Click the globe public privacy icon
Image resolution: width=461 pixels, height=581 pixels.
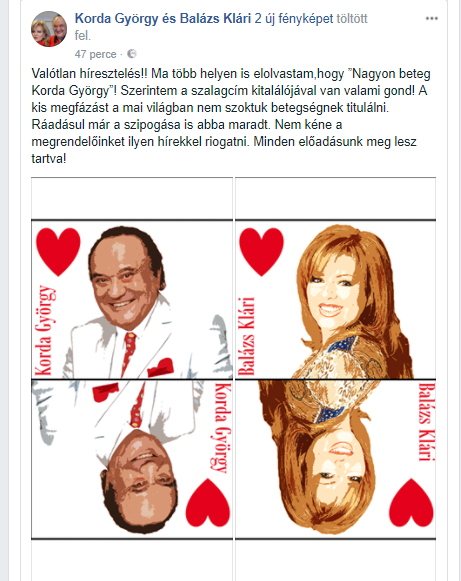coord(132,54)
